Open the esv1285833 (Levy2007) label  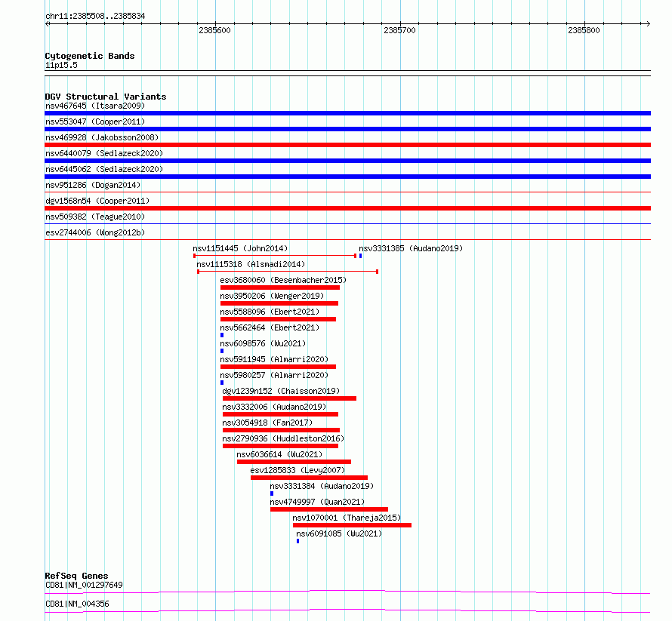(297, 470)
